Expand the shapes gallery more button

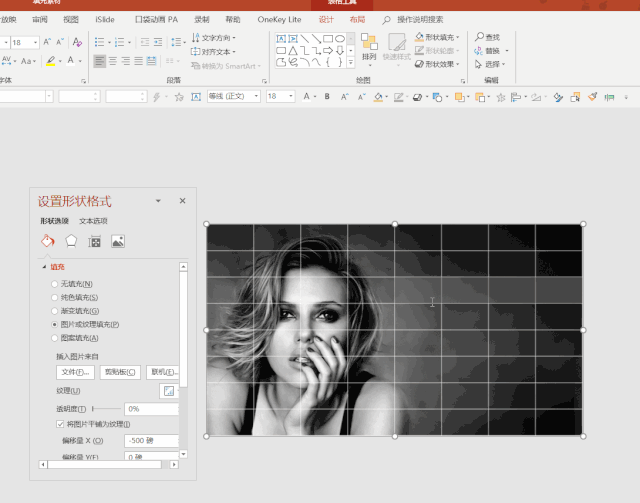pyautogui.click(x=351, y=62)
